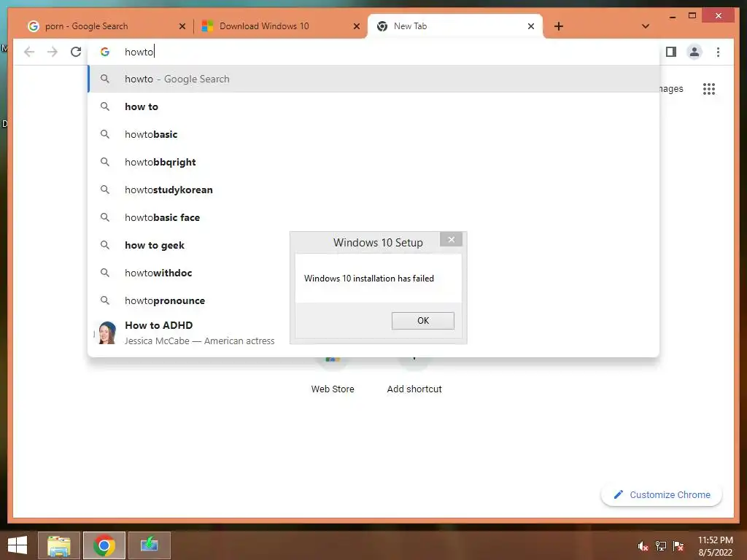Open the How to ADHD entity suggestion

tap(190, 332)
